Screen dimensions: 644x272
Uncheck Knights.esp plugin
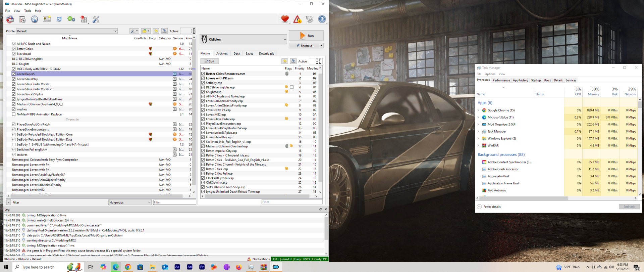203,92
